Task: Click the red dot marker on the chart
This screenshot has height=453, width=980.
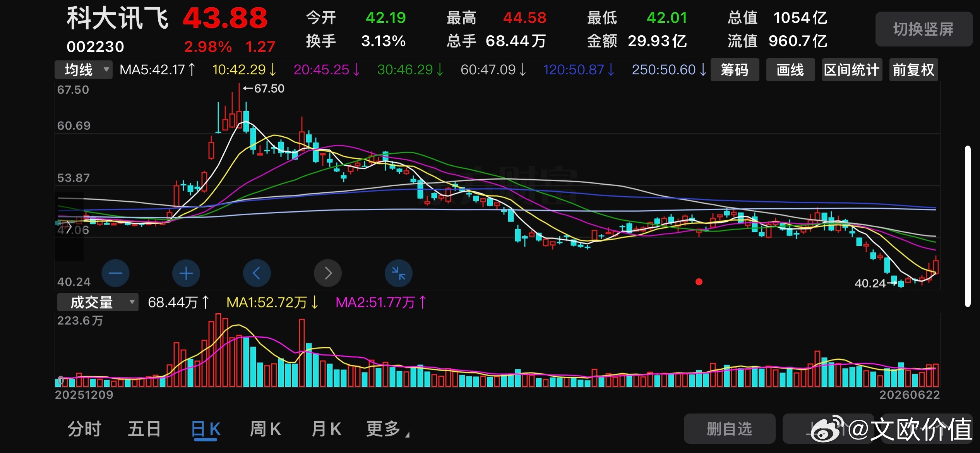Action: 699,282
